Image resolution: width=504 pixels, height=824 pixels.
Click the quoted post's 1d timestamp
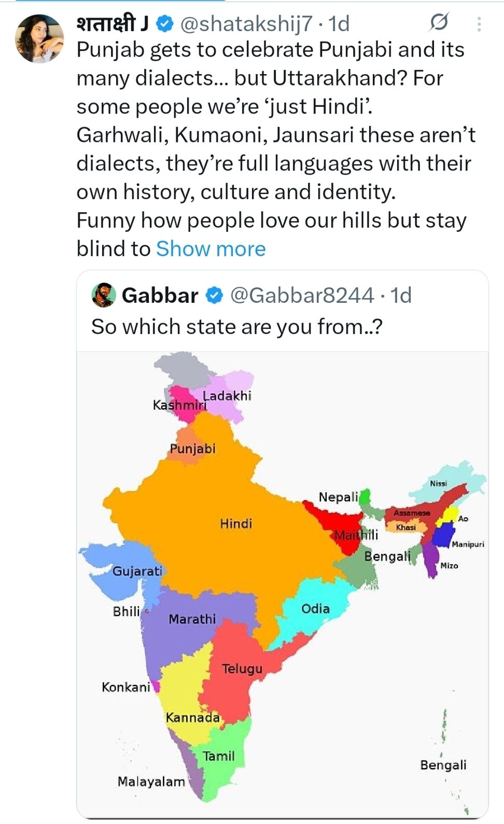coord(401,296)
